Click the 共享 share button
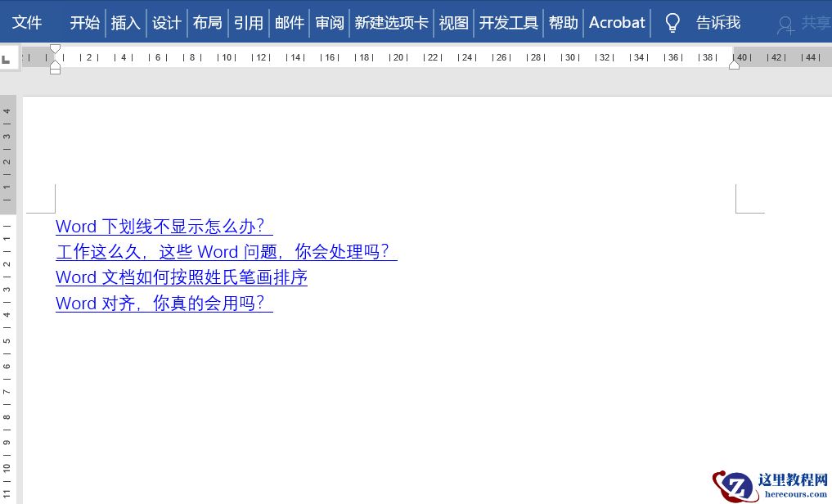 [804, 24]
